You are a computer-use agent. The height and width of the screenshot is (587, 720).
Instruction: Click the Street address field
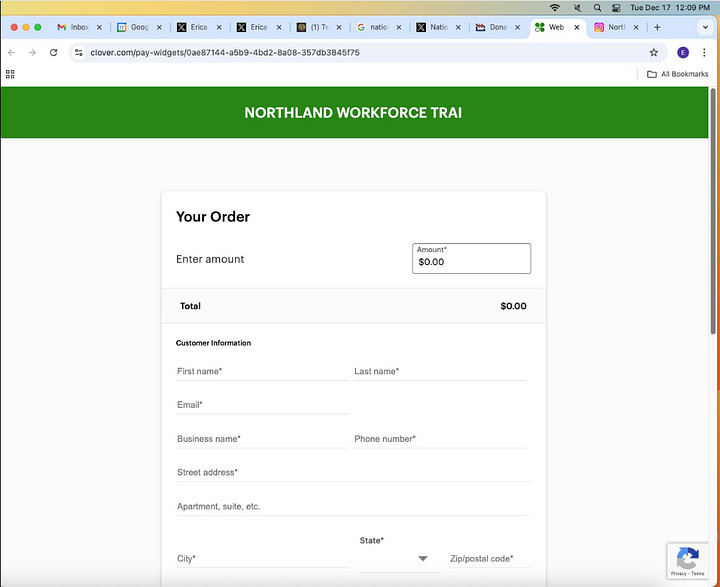[x=353, y=473]
